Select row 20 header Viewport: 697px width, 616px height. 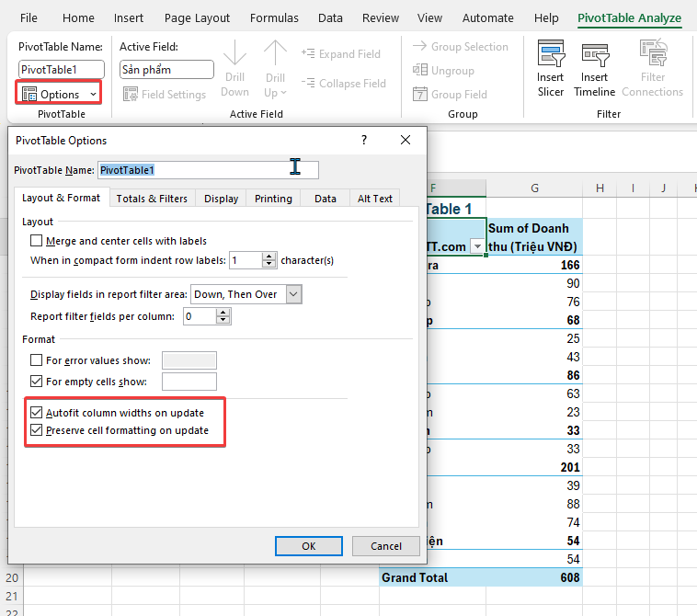click(x=12, y=577)
